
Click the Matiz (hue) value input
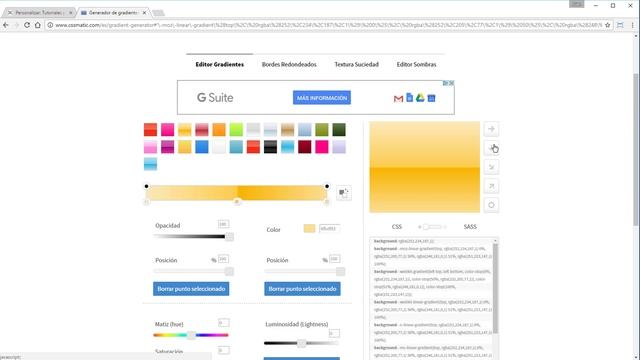[223, 323]
